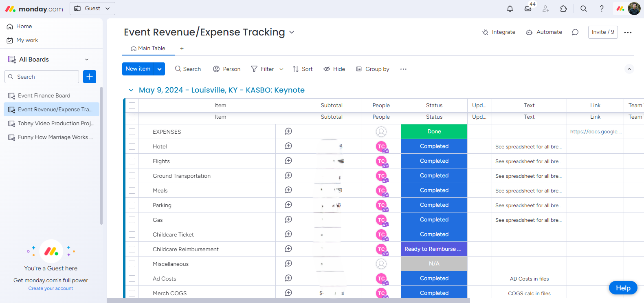Open the apps marketplace puzzle icon
644x303 pixels.
coord(564,9)
